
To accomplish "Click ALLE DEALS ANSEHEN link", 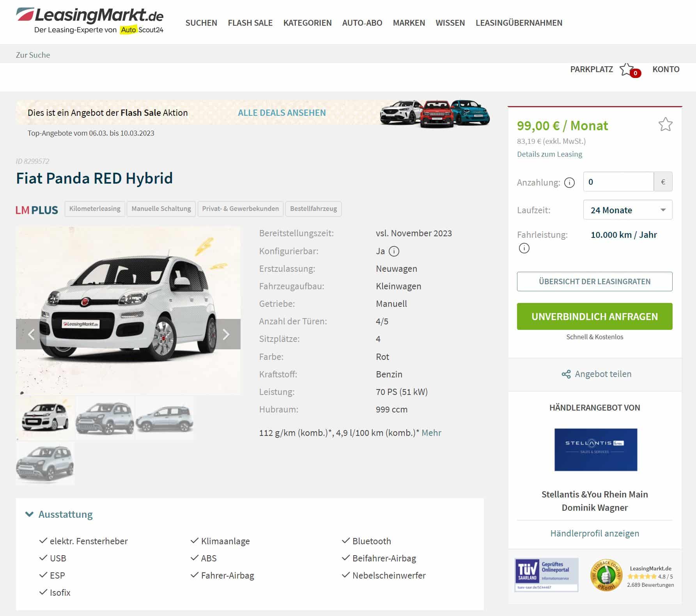I will [282, 113].
